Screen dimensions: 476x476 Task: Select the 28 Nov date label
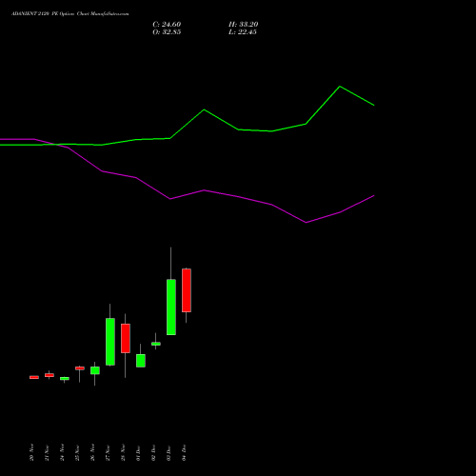click(x=123, y=452)
